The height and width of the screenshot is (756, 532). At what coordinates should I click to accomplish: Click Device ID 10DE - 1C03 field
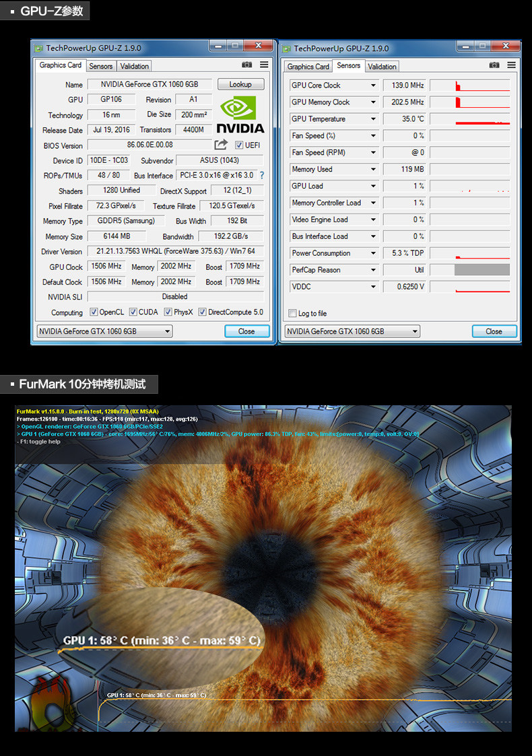(109, 160)
